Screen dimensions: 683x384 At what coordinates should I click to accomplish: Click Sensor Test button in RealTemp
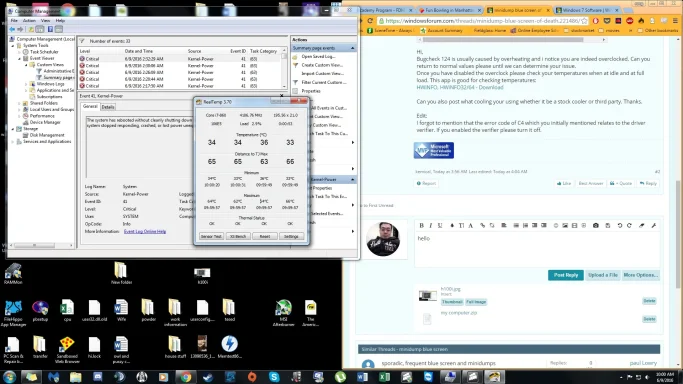click(x=211, y=236)
